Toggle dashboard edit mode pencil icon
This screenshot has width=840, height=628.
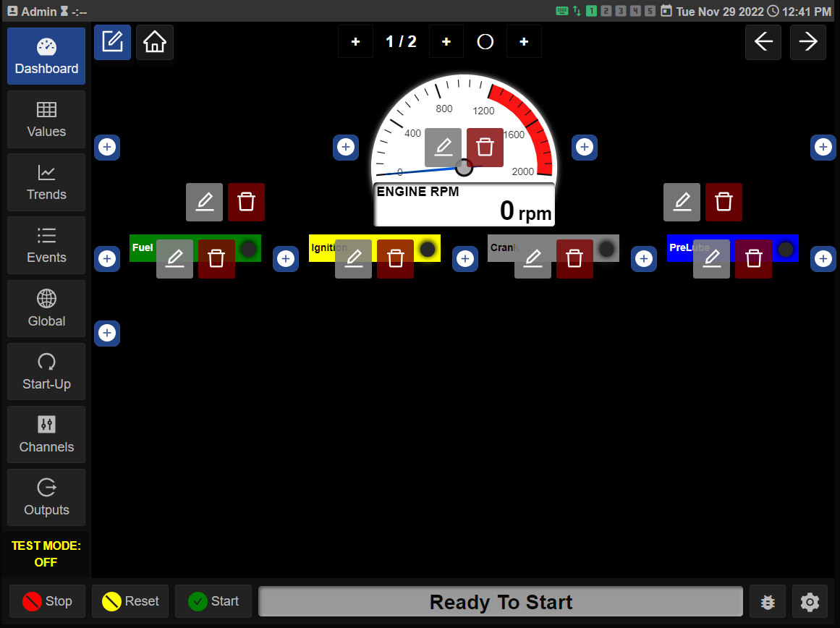pos(112,42)
